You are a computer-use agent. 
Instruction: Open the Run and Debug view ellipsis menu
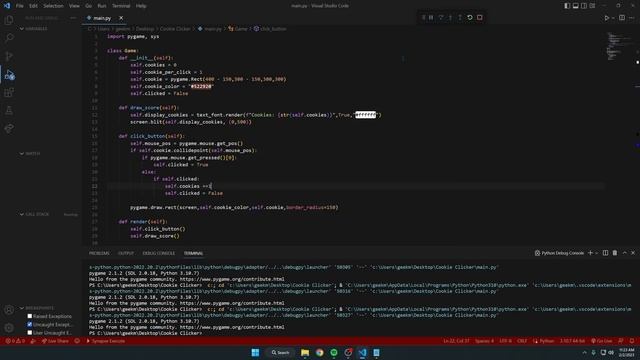(x=73, y=18)
